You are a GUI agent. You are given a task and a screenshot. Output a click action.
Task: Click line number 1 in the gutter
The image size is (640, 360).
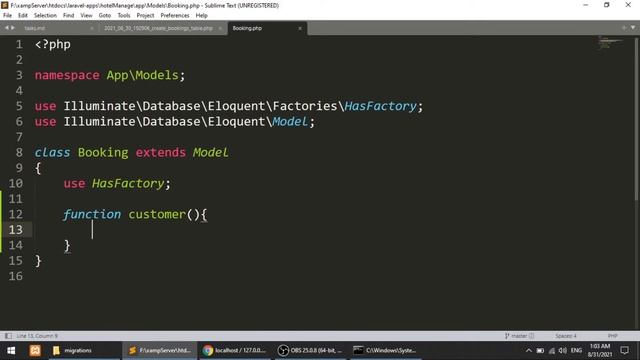pos(19,44)
